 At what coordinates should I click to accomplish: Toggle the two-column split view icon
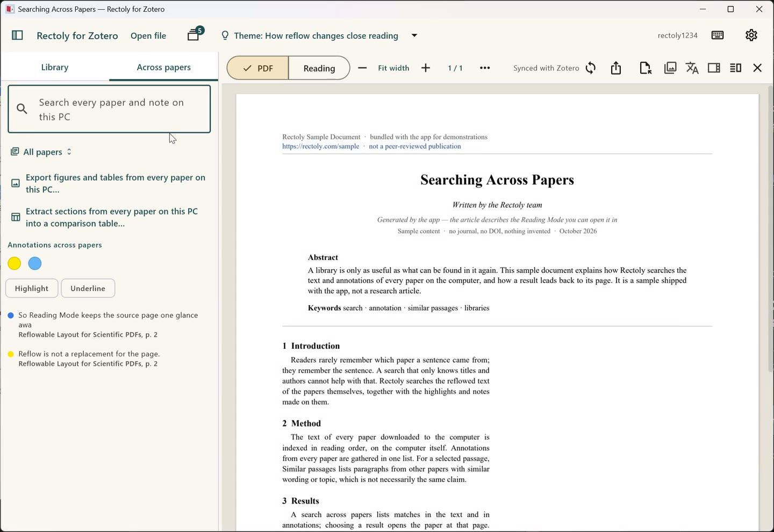pos(736,68)
